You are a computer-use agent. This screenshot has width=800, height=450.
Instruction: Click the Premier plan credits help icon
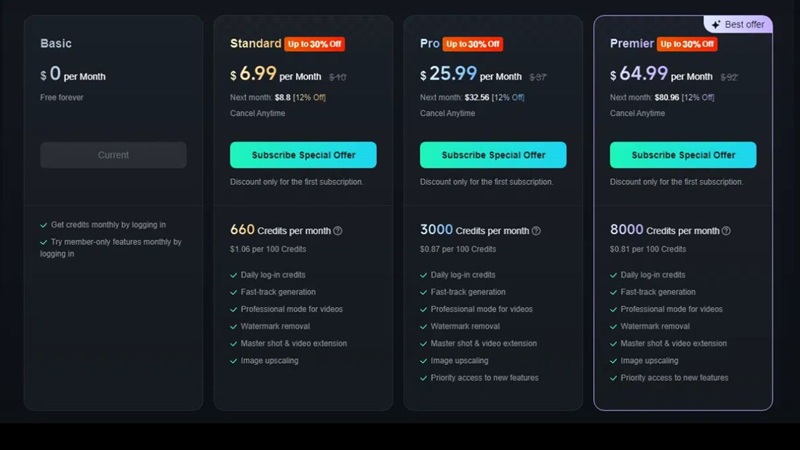726,231
